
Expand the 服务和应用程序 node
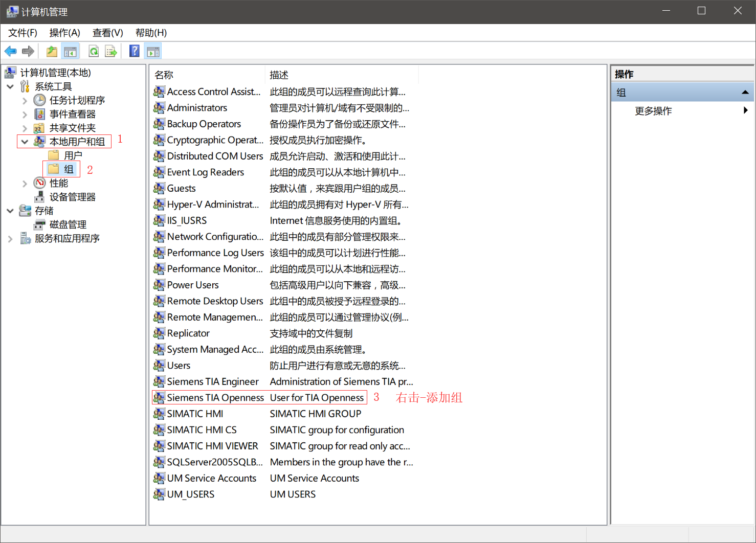10,239
